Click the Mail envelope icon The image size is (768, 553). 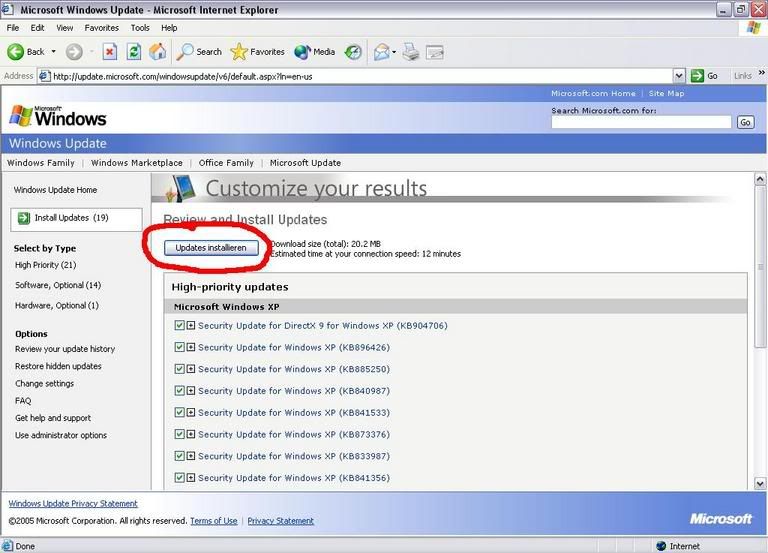[x=382, y=51]
